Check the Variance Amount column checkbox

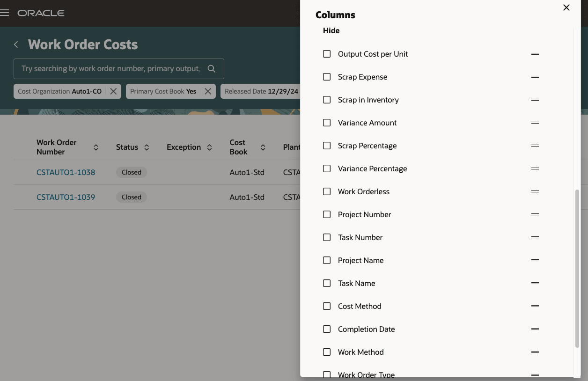[326, 123]
